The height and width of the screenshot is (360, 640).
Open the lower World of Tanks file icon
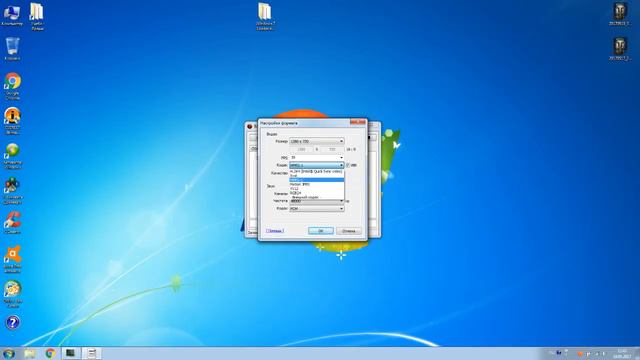click(x=620, y=49)
